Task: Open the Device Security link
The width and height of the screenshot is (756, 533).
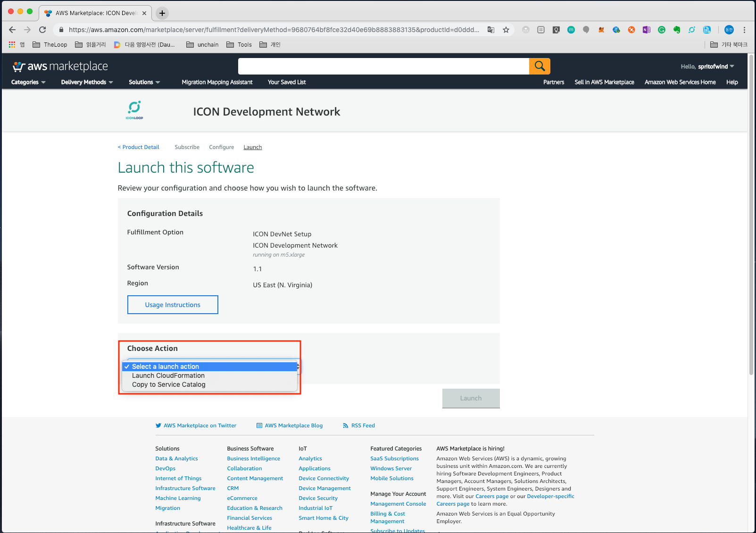Action: tap(318, 498)
